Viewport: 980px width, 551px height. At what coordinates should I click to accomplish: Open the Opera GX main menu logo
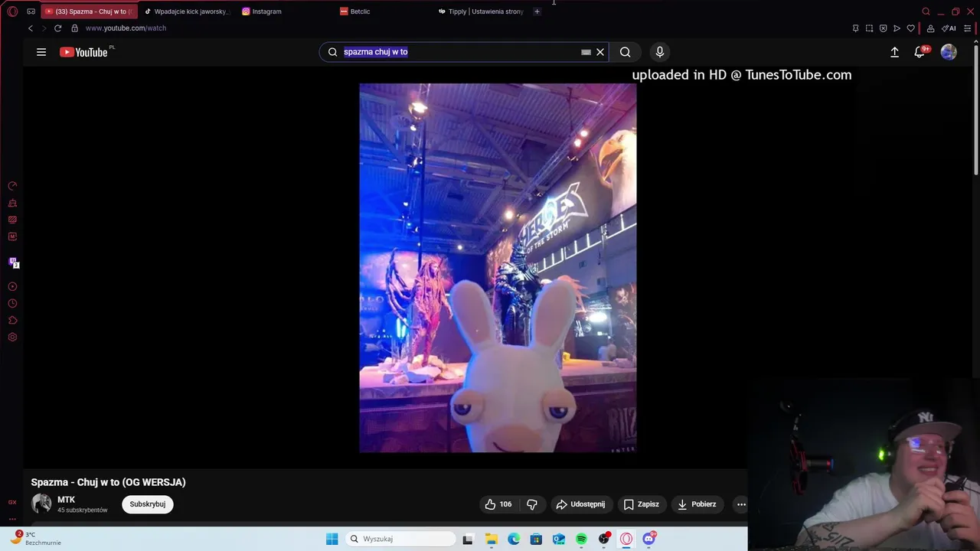[x=12, y=11]
